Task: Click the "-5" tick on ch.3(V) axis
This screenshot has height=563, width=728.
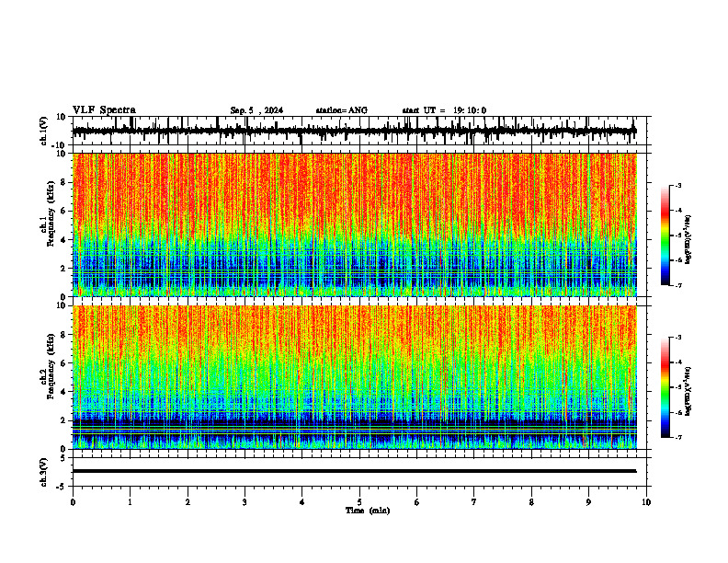Action: (x=62, y=487)
